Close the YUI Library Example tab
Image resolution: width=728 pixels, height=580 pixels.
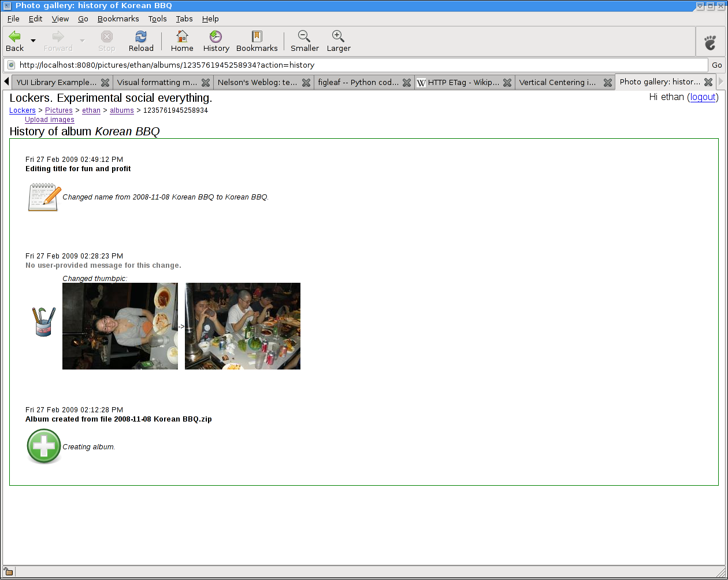(x=105, y=83)
